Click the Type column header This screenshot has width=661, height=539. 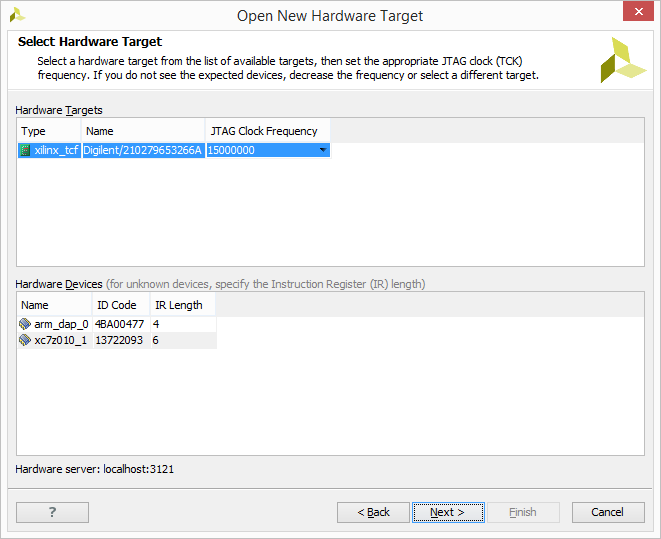click(49, 131)
